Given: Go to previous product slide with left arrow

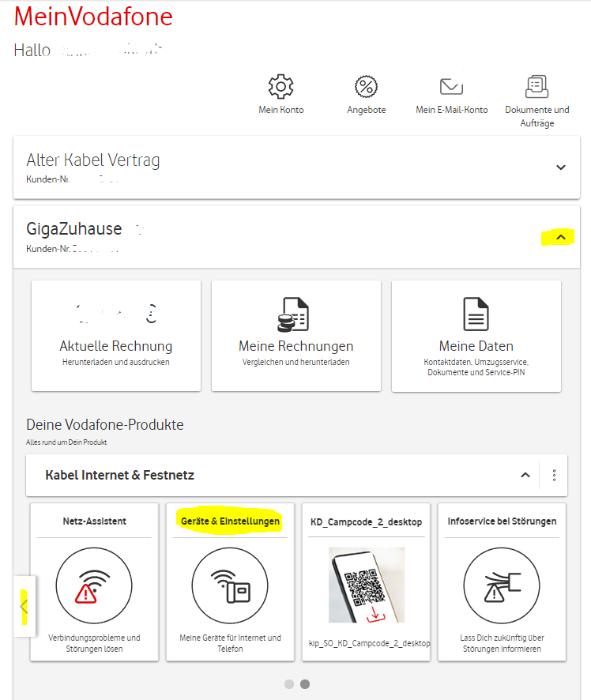Looking at the screenshot, I should [x=24, y=606].
